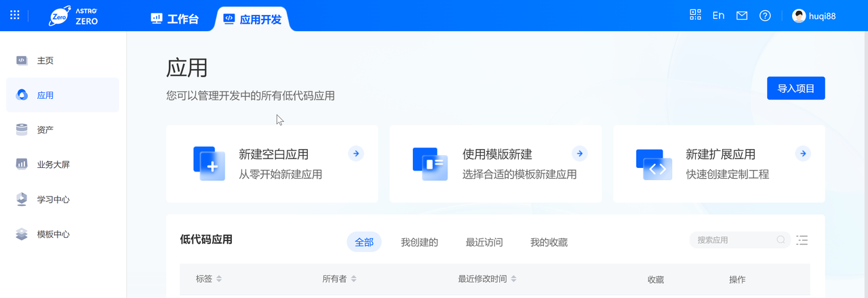
Task: Click the 新建空白应用 card title
Action: [x=274, y=154]
